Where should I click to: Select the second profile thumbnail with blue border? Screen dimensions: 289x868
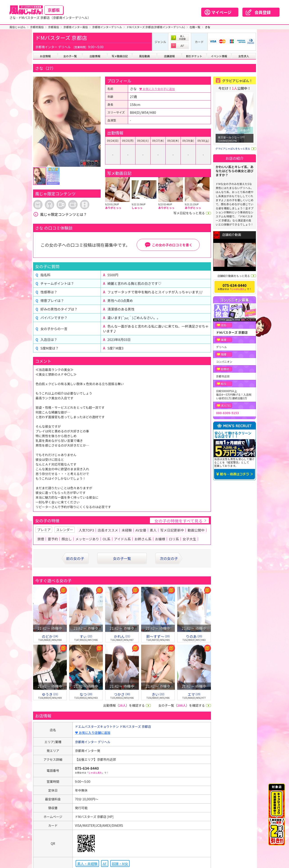click(x=53, y=176)
